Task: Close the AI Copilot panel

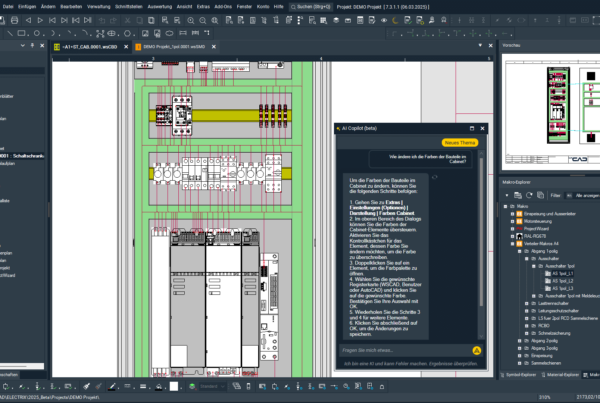Action: point(483,129)
